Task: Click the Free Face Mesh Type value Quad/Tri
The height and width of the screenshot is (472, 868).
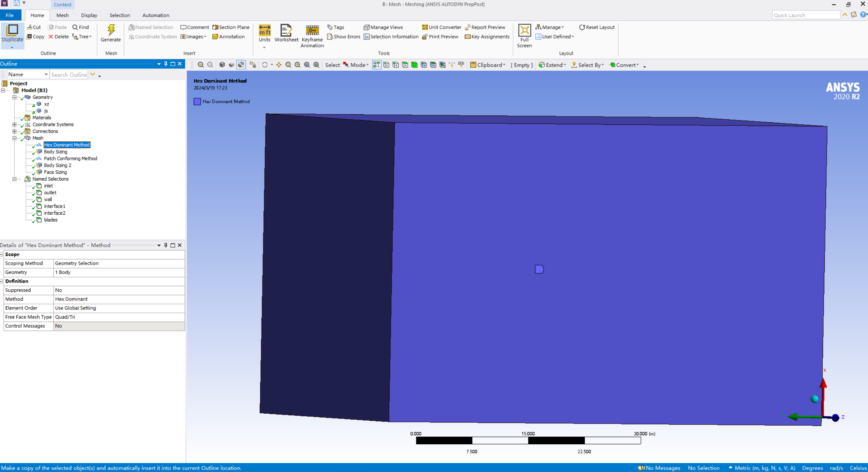Action: tap(119, 317)
